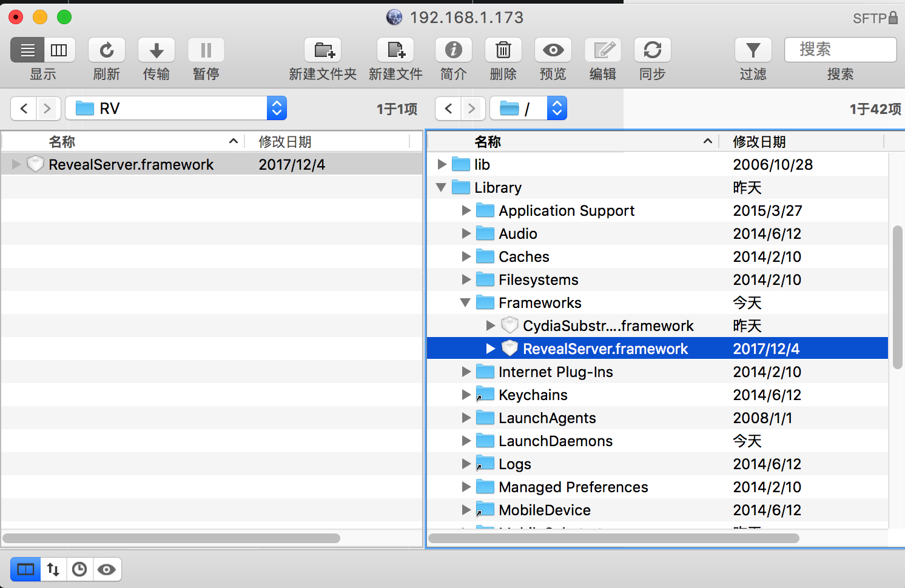Click the Sync toolbar icon
905x588 pixels.
[x=653, y=50]
